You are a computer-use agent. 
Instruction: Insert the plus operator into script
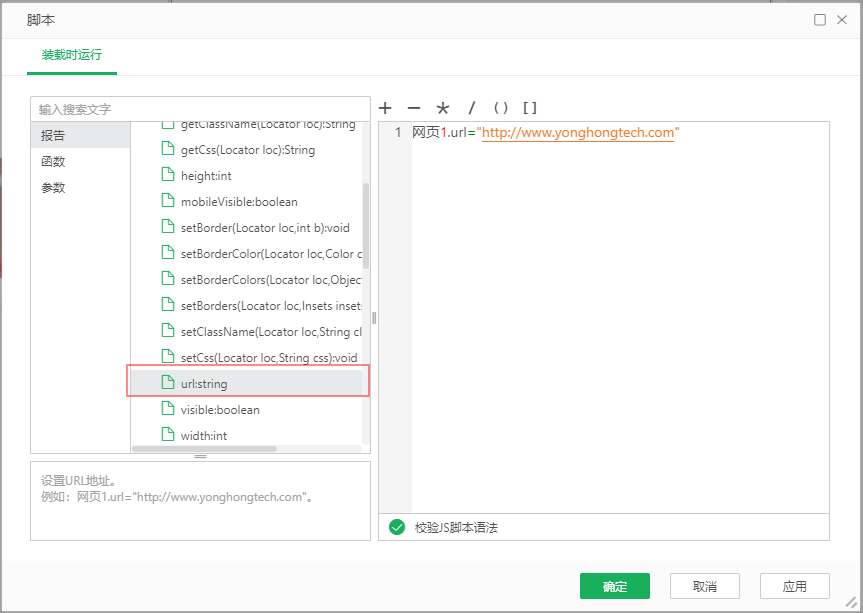(385, 108)
